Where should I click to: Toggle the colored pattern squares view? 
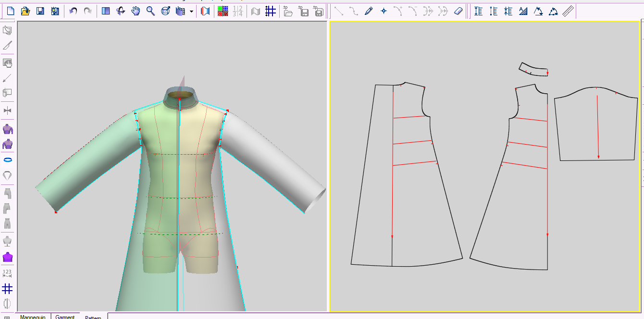pyautogui.click(x=223, y=11)
